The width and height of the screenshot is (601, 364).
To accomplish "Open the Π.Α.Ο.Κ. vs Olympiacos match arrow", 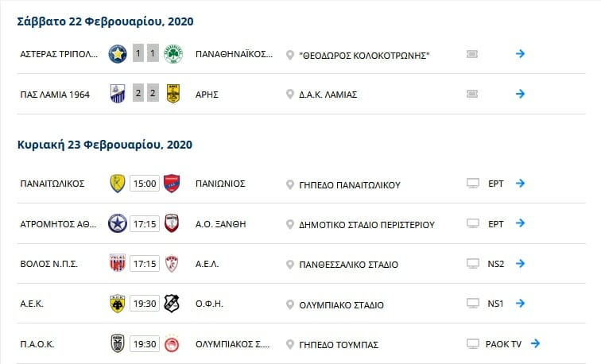I will (536, 343).
